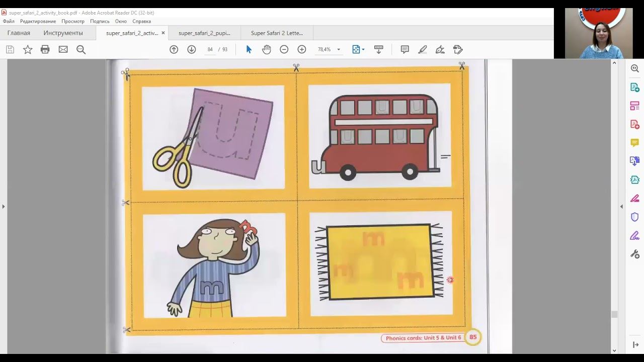Expand the left navigation pane arrow

4,206
